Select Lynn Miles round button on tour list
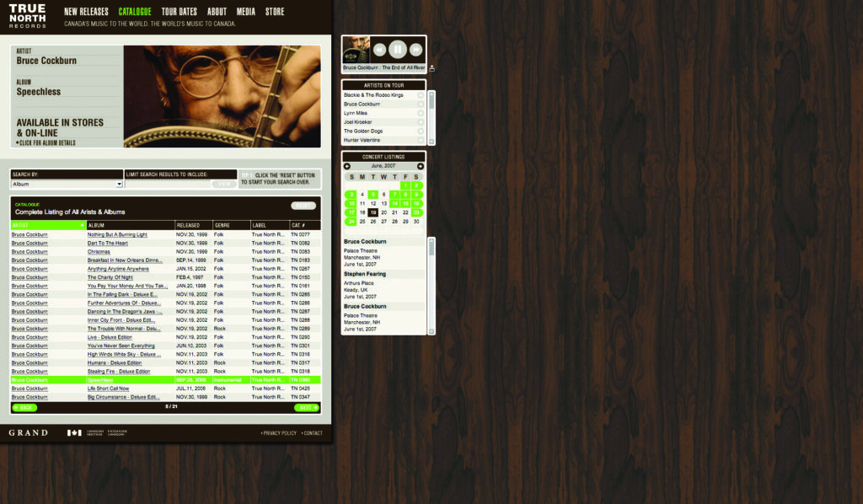The image size is (863, 504). pos(421,113)
